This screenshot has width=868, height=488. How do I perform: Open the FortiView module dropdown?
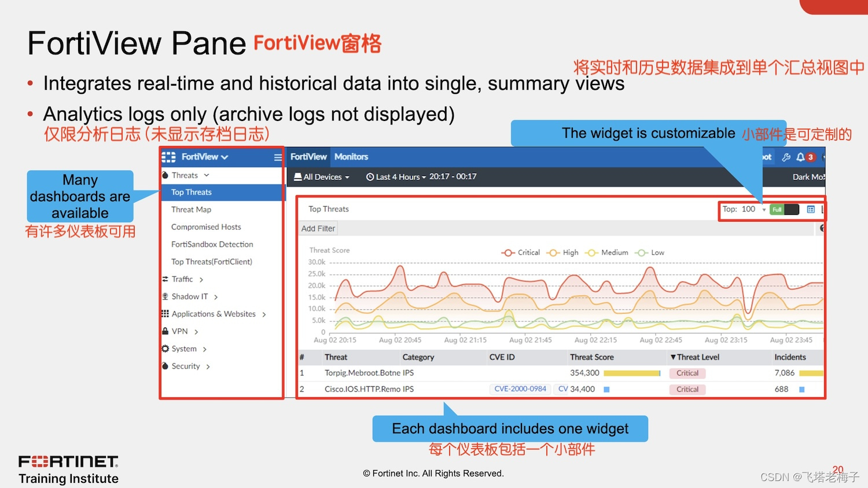pyautogui.click(x=205, y=157)
